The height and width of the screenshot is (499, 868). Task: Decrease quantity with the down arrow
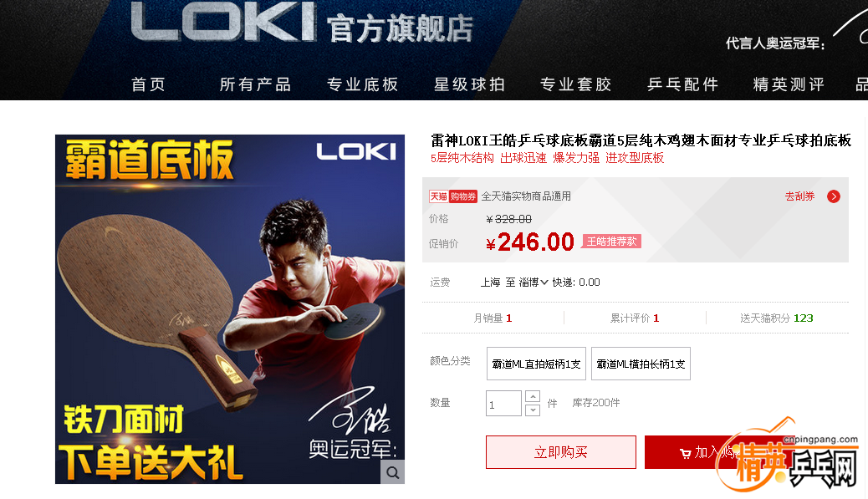533,410
